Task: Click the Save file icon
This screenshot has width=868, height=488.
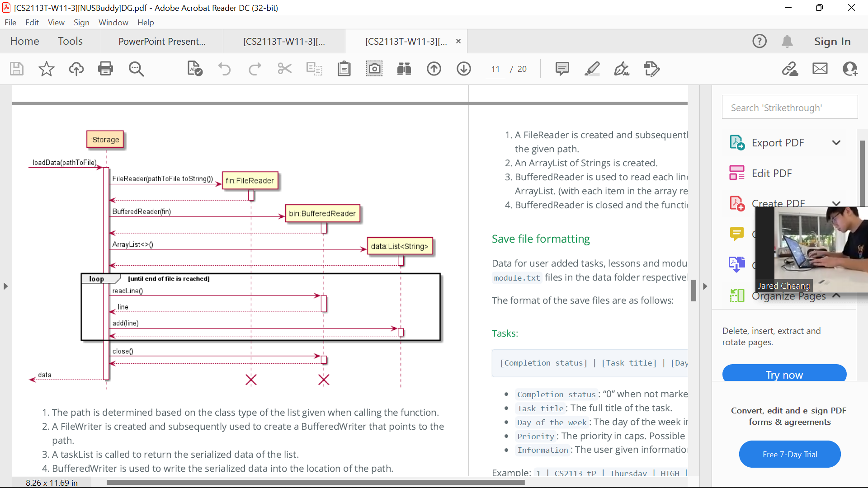Action: pyautogui.click(x=17, y=69)
